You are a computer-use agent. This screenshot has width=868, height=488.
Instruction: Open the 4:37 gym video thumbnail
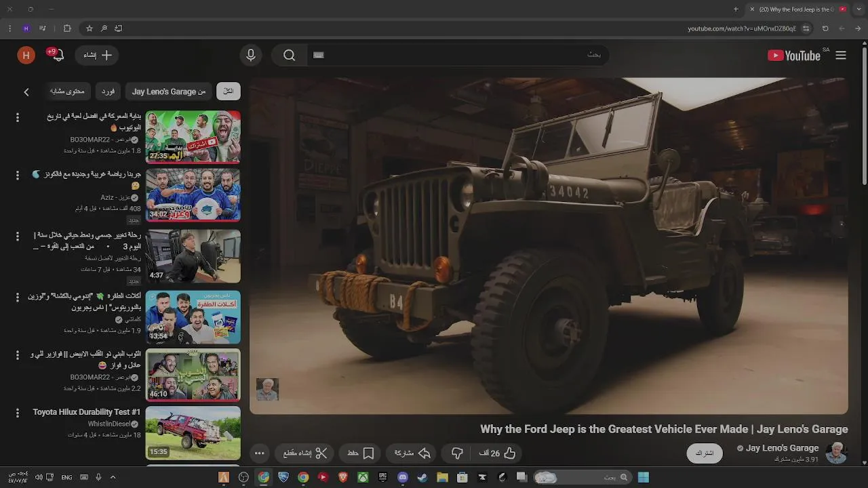pos(193,256)
